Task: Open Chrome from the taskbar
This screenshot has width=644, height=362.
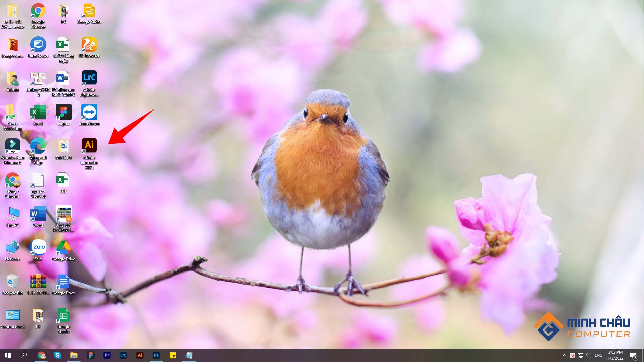Action: (x=41, y=355)
